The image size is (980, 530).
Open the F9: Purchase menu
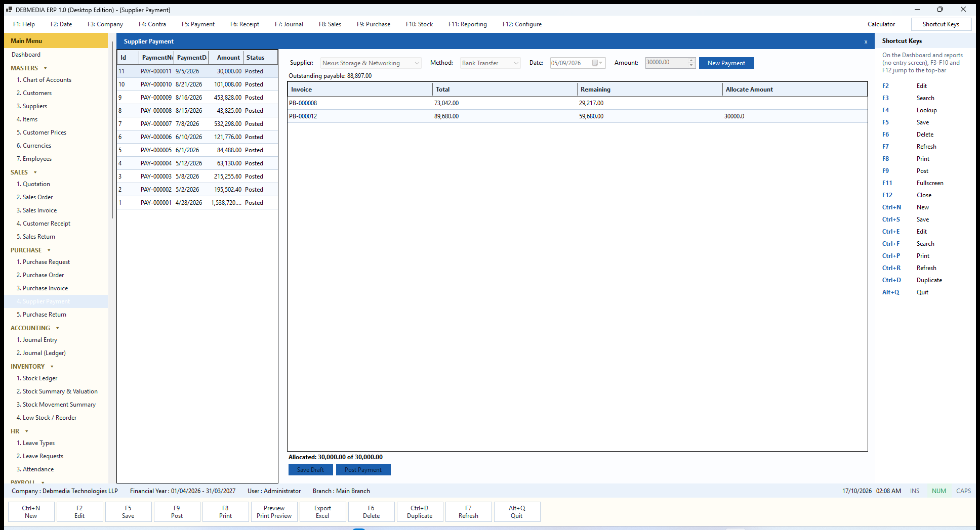374,24
